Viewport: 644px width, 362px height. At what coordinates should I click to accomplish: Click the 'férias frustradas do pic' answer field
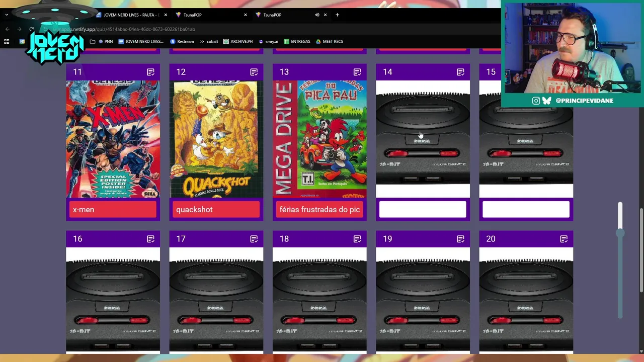pos(319,210)
